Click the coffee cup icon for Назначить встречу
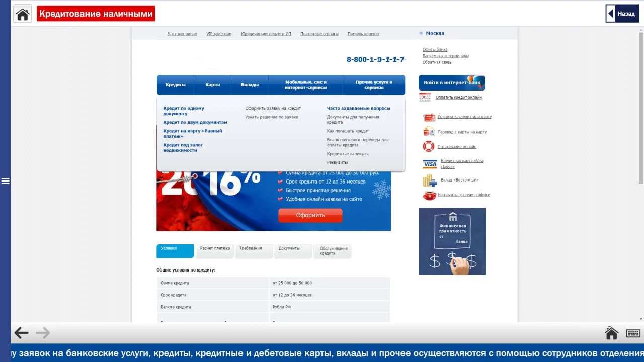 point(429,196)
